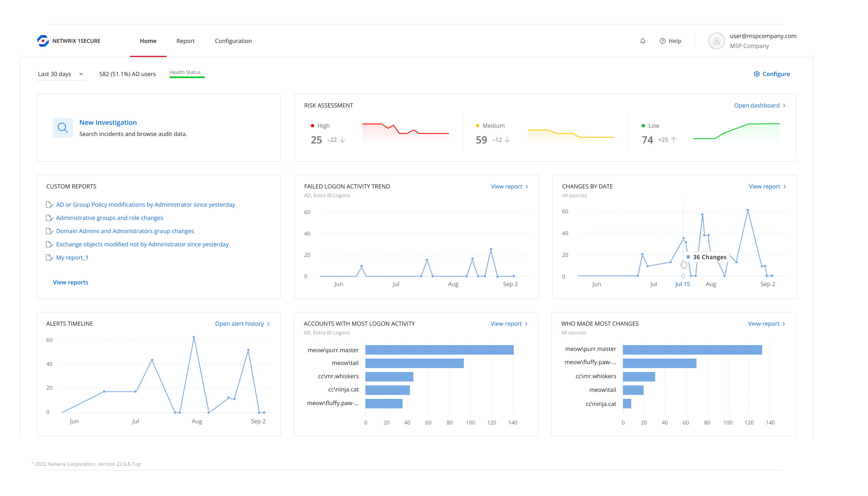Screen dimensions: 868x496
Task: Click icon next to Domain Admins report
Action: tap(49, 231)
